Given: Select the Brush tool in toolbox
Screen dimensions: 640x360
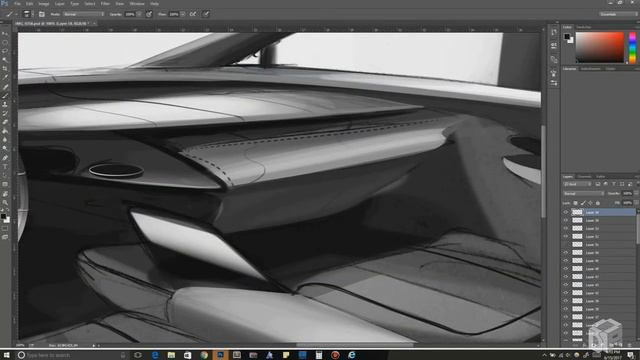Looking at the screenshot, I should coord(5,95).
